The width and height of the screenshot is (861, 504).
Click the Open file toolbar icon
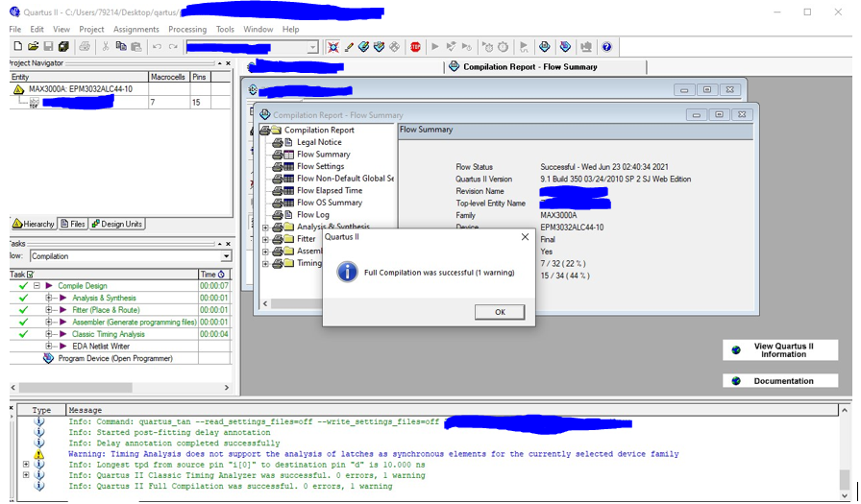(33, 47)
